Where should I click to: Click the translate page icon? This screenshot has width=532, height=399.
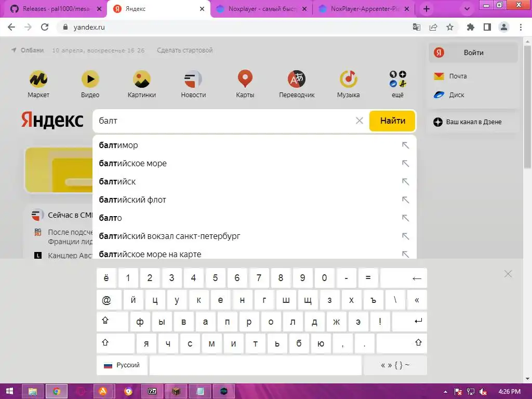coord(417,27)
